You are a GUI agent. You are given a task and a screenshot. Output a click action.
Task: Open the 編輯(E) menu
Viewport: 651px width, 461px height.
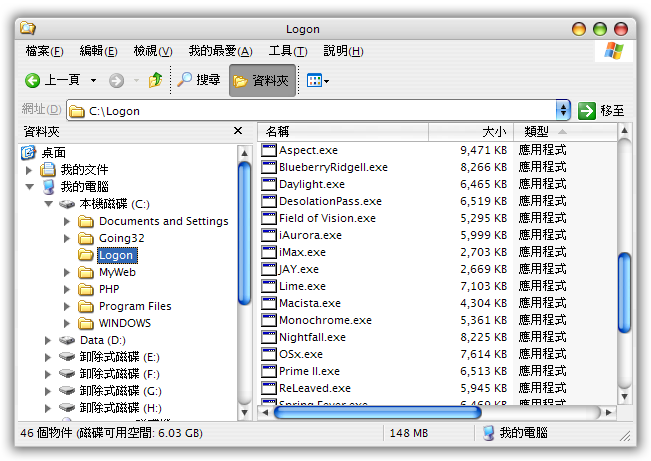pos(98,51)
